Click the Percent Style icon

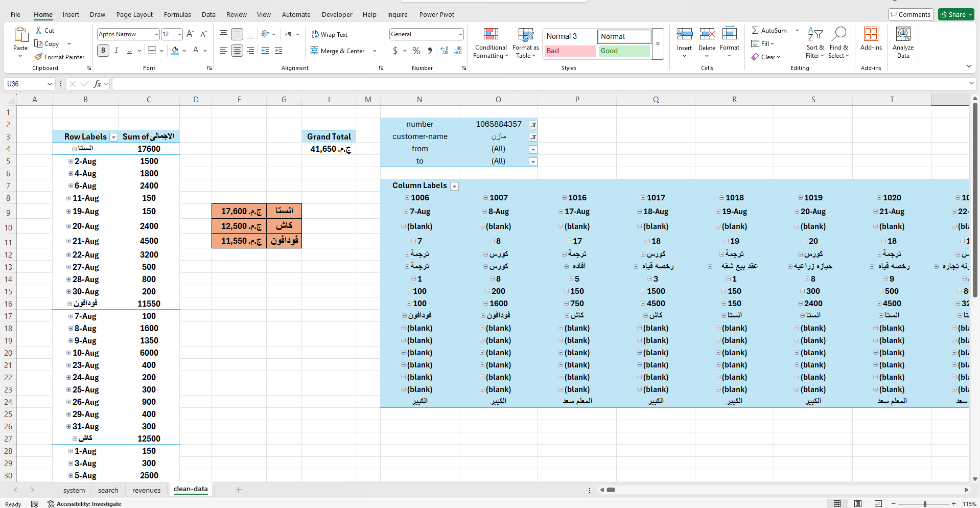[416, 51]
